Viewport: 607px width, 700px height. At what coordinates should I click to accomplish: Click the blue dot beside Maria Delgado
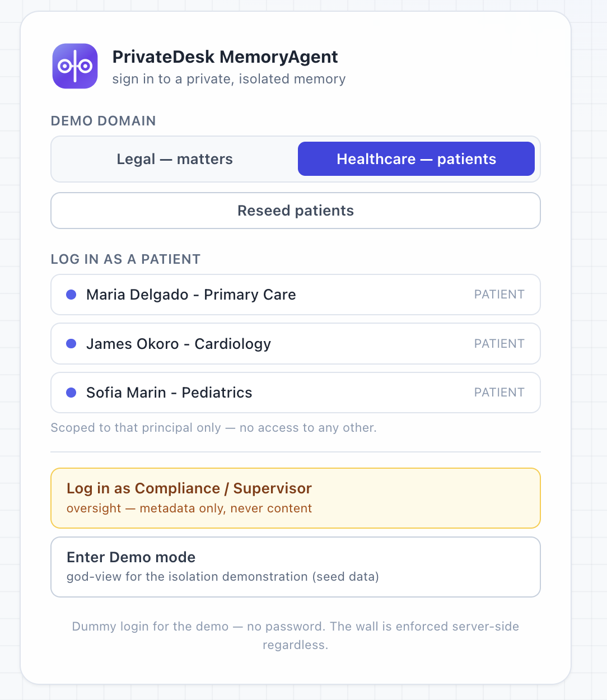pyautogui.click(x=71, y=295)
